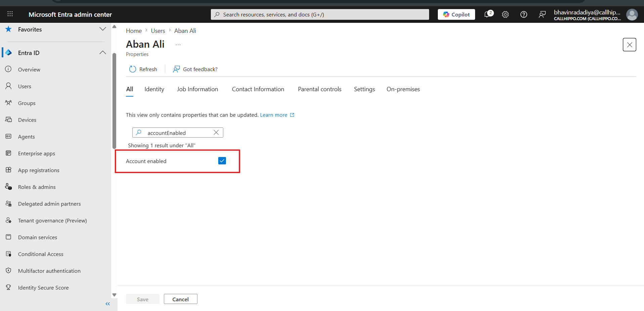
Task: Click the App registrations icon
Action: 8,170
